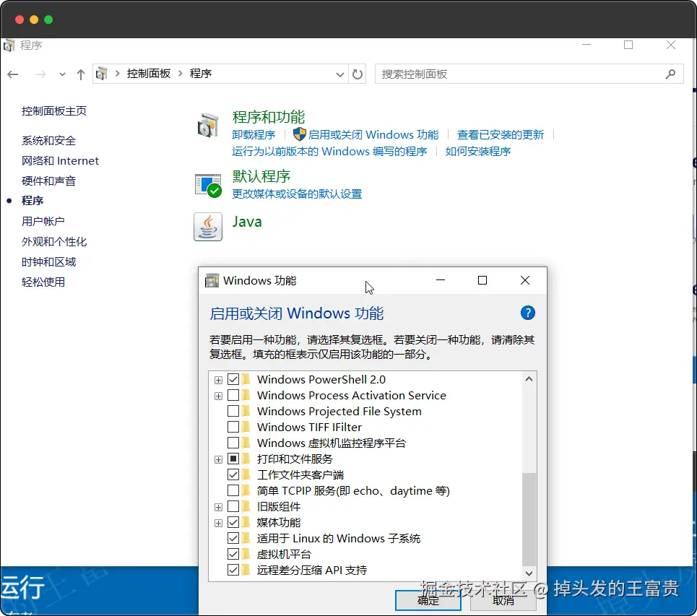The image size is (697, 616).
Task: Uncheck 远程差分压缩 API 支持 checkbox
Action: point(233,570)
